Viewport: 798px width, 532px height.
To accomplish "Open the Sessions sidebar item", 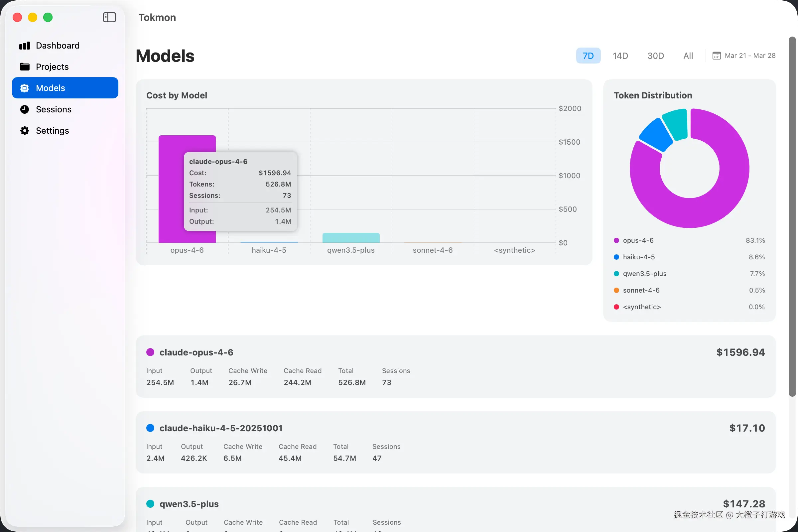I will click(54, 109).
